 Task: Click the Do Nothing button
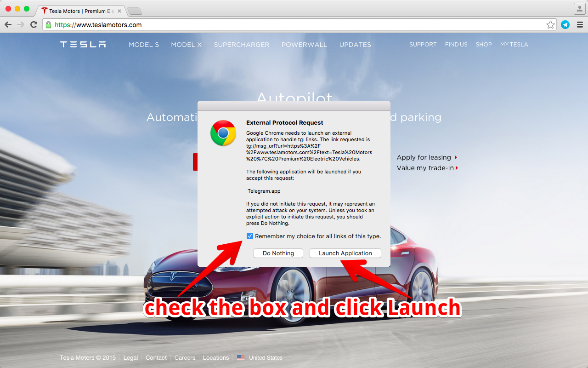point(278,253)
